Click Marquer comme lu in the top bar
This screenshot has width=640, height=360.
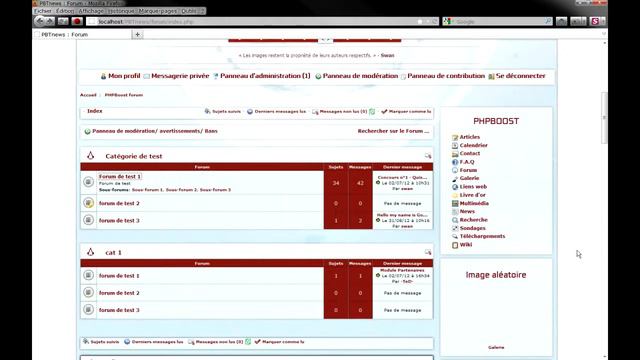tap(410, 111)
